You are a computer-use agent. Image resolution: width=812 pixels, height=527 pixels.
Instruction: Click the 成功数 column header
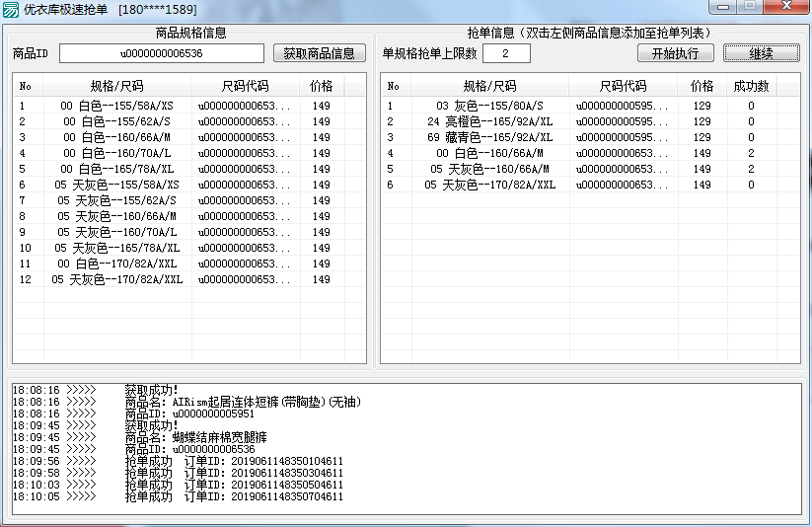point(752,86)
